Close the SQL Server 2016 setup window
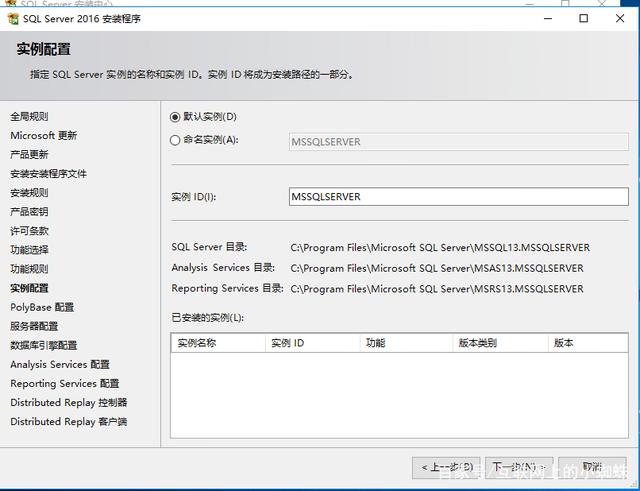Image resolution: width=640 pixels, height=491 pixels. click(x=620, y=18)
